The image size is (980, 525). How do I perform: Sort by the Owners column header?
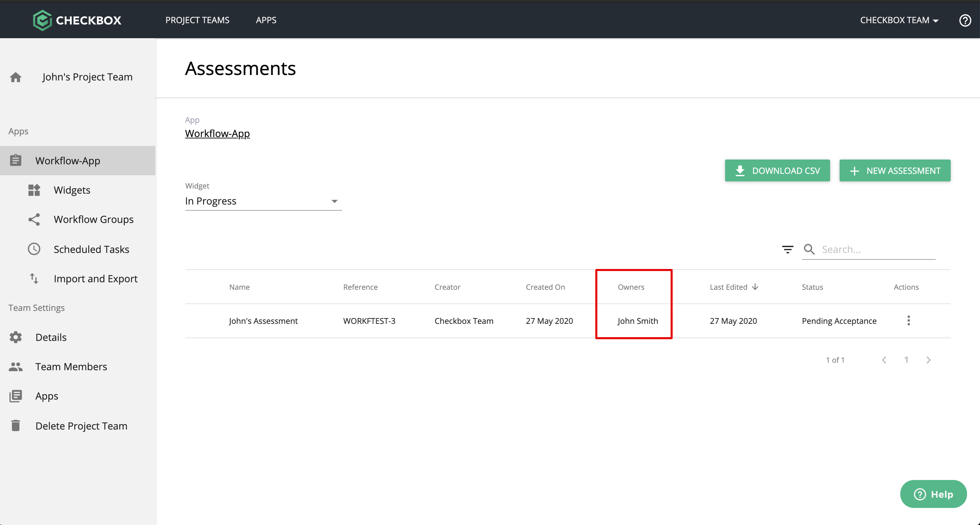pos(631,287)
